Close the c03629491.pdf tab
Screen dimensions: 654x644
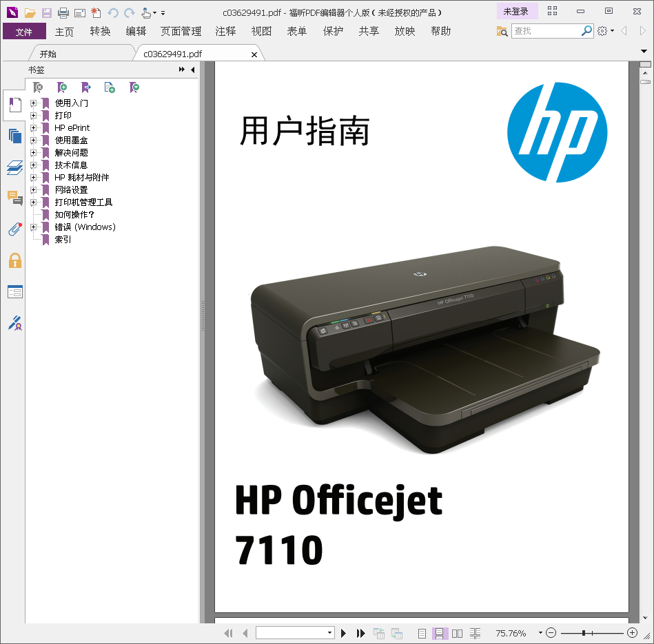point(254,54)
